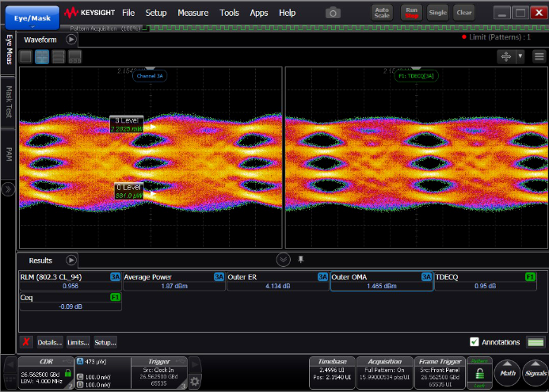Open the hamburger display options menu

coord(539,57)
